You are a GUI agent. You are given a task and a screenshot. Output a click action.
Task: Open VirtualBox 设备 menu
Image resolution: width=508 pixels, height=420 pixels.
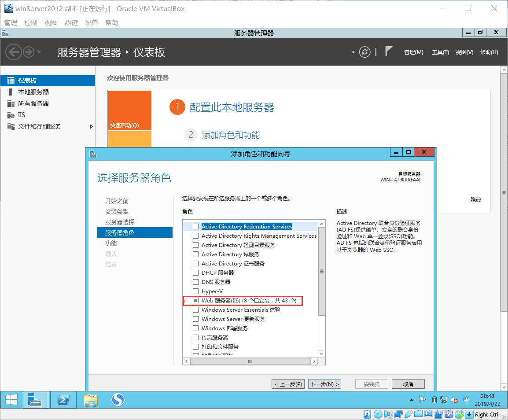pos(92,23)
